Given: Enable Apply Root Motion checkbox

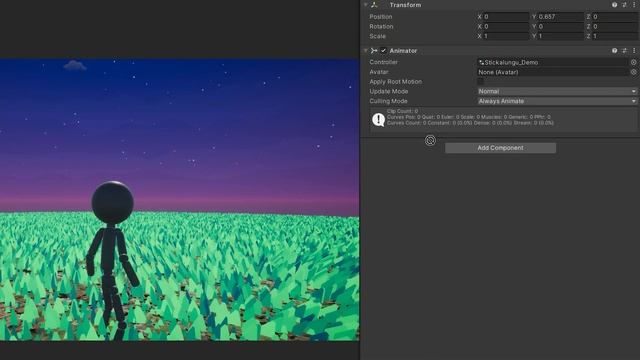Looking at the screenshot, I should pyautogui.click(x=480, y=82).
